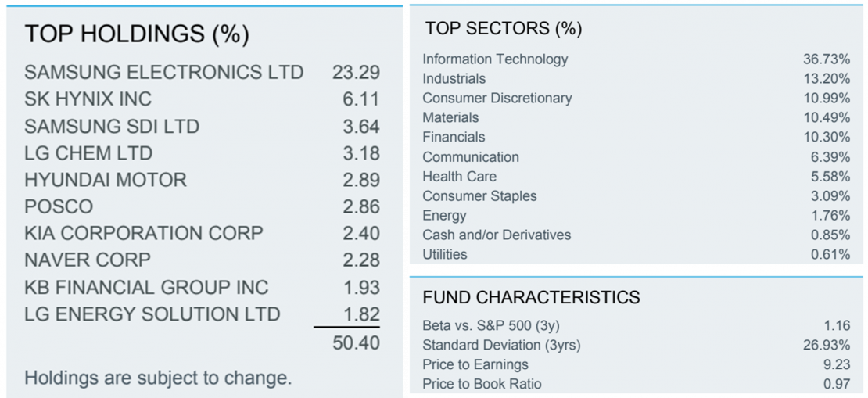Click the TOP HOLDINGS (%) heading
868x398 pixels.
pos(137,34)
